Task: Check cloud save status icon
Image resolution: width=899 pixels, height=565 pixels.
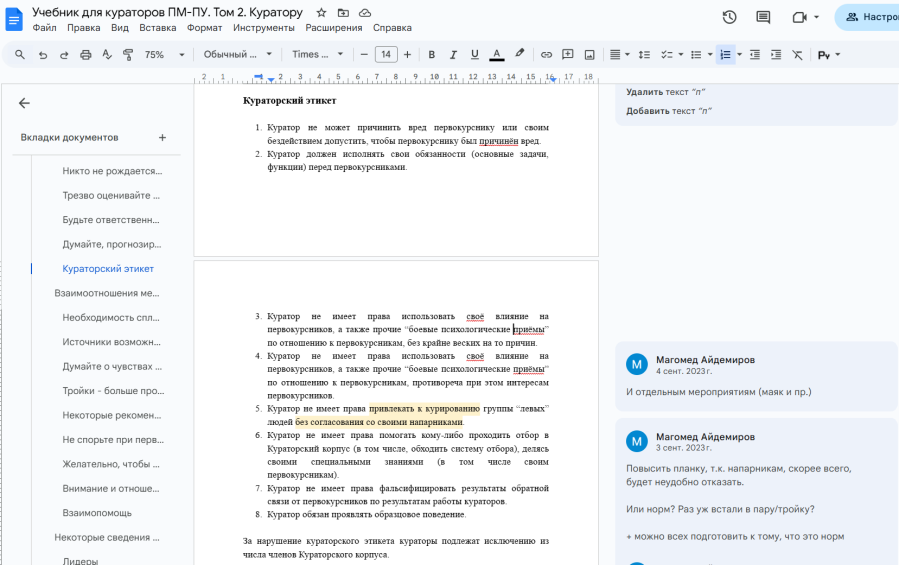Action: point(365,13)
